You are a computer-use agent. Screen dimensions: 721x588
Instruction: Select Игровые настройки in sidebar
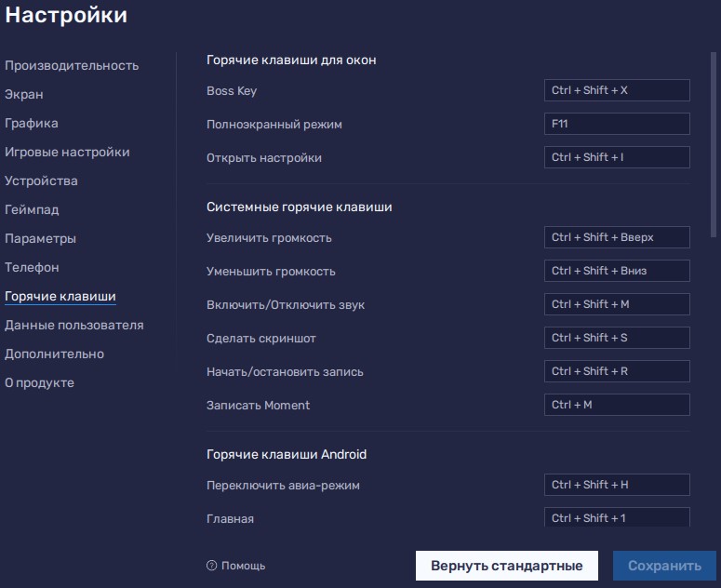point(67,153)
